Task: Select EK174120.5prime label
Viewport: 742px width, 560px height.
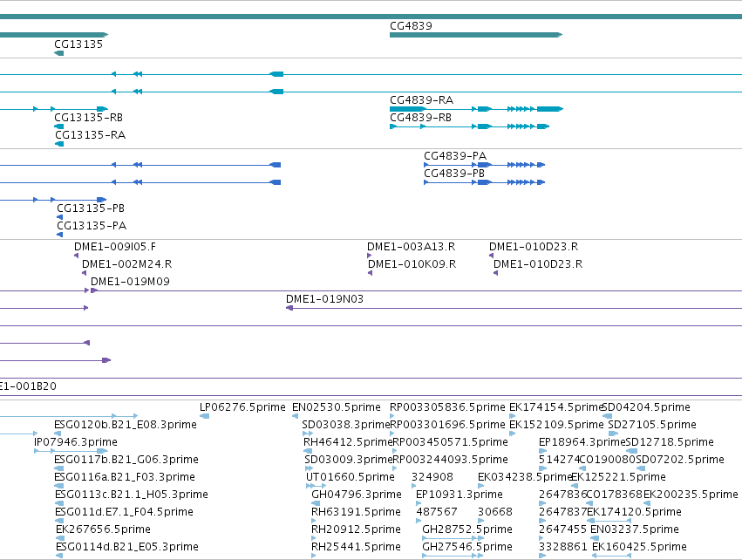Action: 634,512
